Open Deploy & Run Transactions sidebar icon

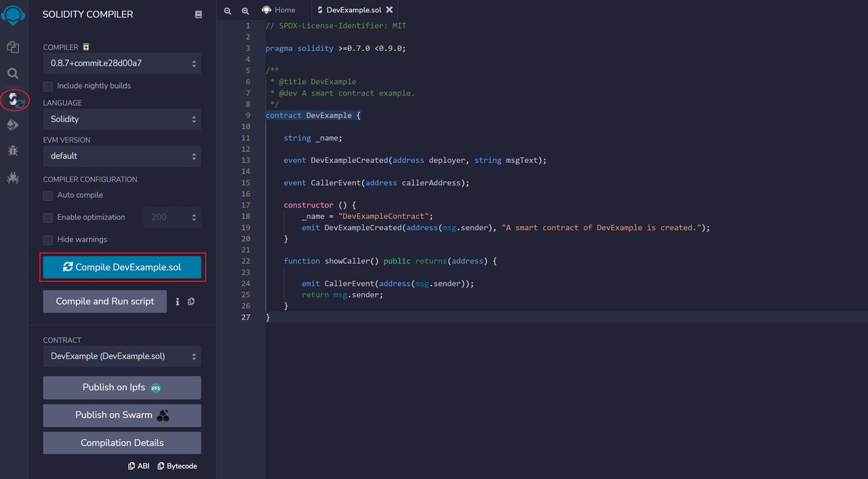13,125
